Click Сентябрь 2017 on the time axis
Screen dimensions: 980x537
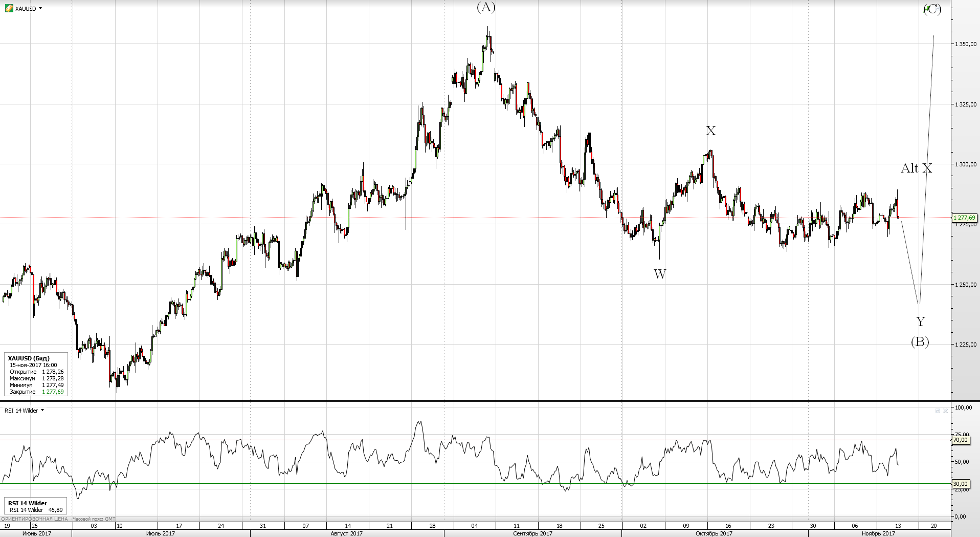pos(532,533)
